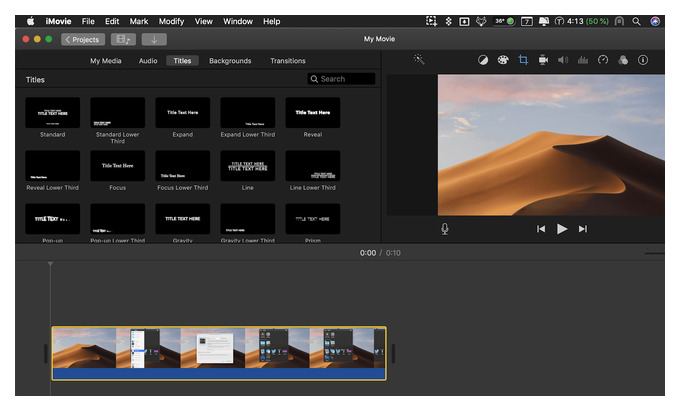Select the Line title thumbnail
The image size is (680, 411).
coord(248,166)
